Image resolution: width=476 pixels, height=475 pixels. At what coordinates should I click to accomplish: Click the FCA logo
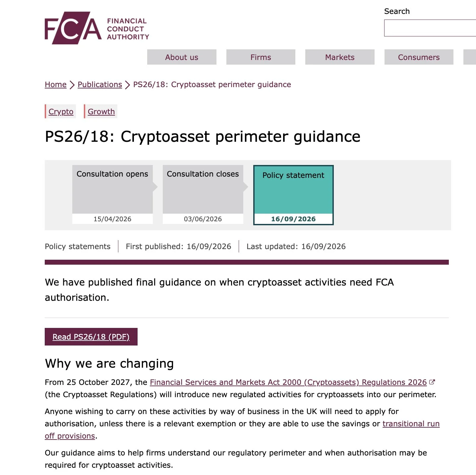[x=97, y=28]
